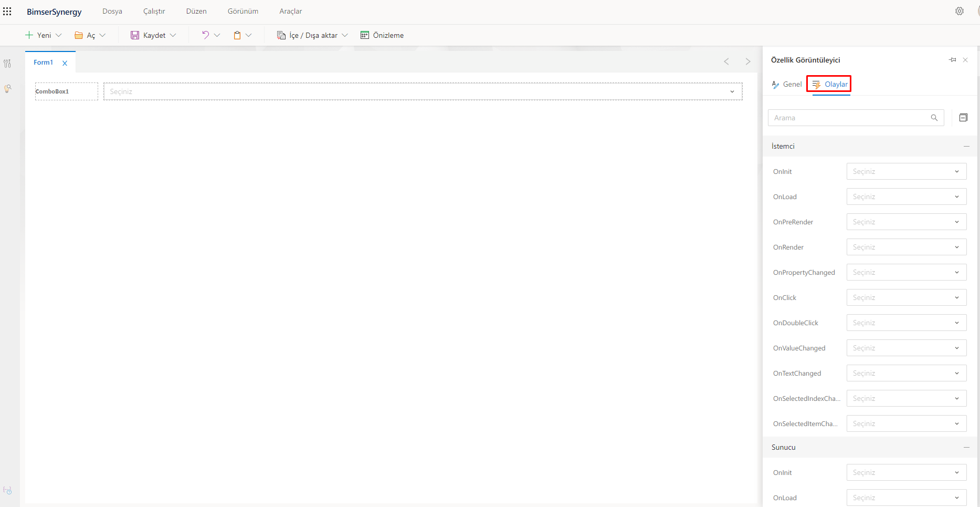
Task: Click the clipboard paste icon
Action: coord(237,35)
